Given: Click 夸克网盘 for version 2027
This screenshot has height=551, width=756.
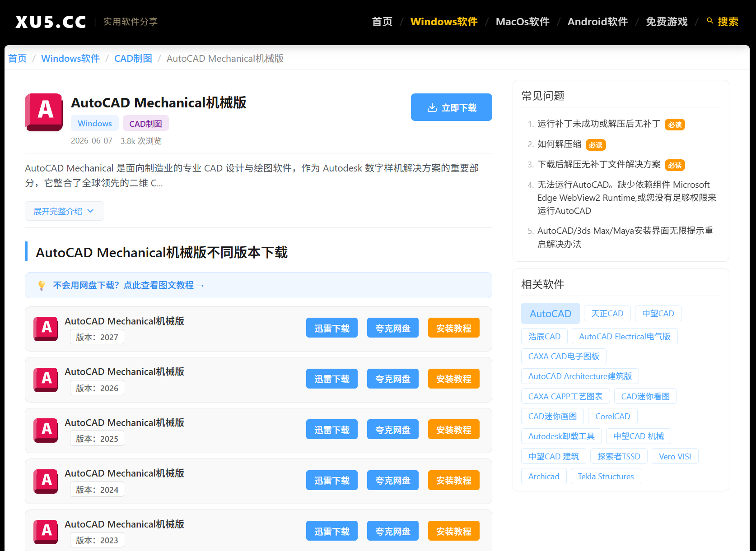Looking at the screenshot, I should point(393,328).
